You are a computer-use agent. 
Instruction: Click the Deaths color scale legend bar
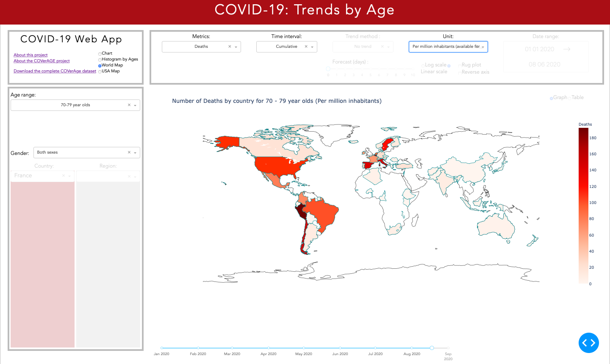click(x=583, y=206)
